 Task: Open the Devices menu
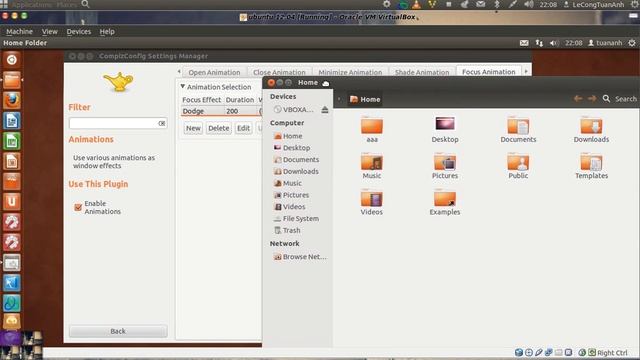(78, 31)
